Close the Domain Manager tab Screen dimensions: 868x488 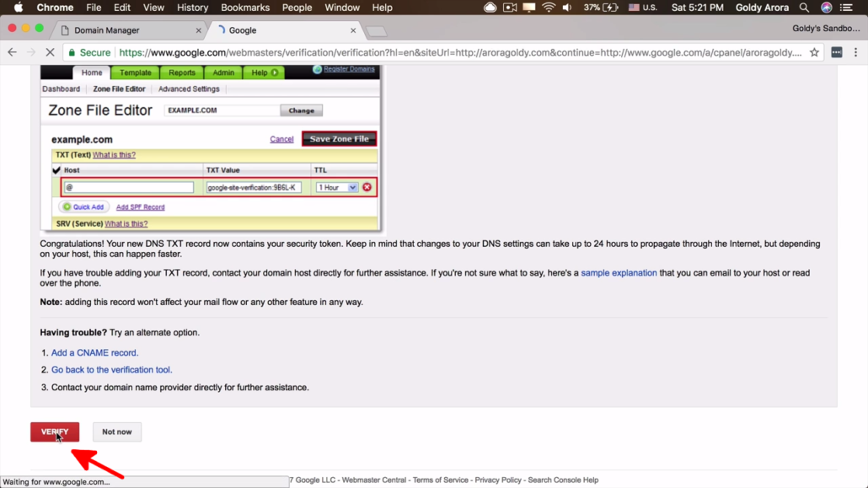click(199, 30)
